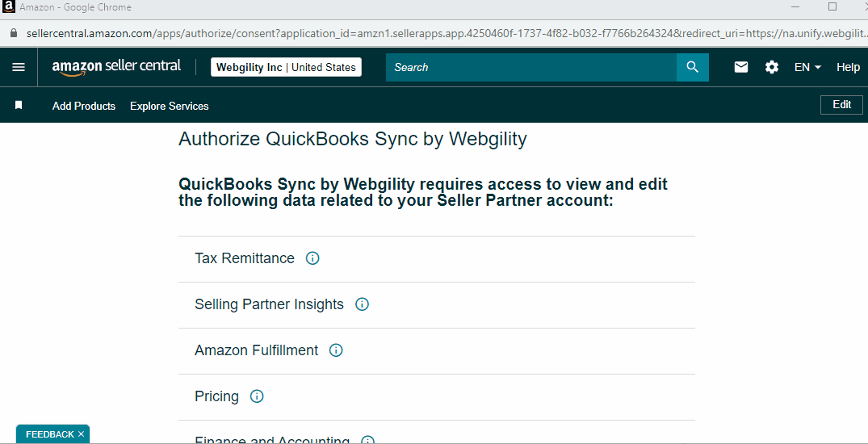Screen dimensions: 868x444
Task: Open the Help link
Action: point(848,67)
